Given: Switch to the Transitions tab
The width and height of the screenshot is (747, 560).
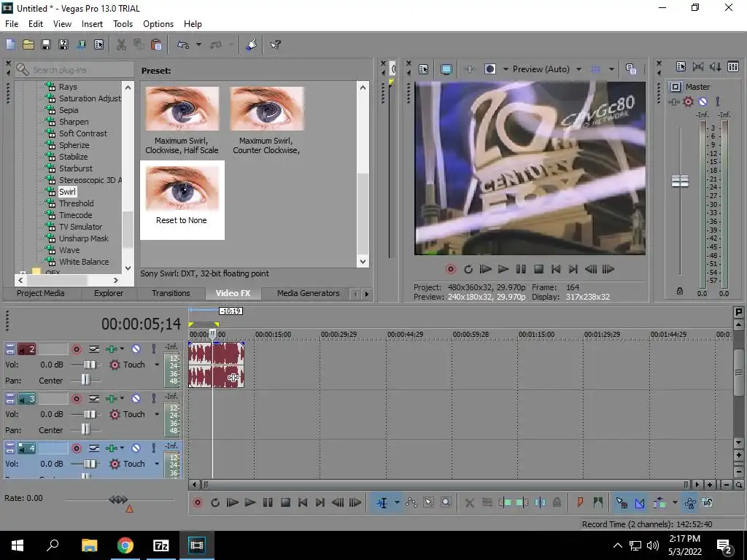Looking at the screenshot, I should coord(171,293).
